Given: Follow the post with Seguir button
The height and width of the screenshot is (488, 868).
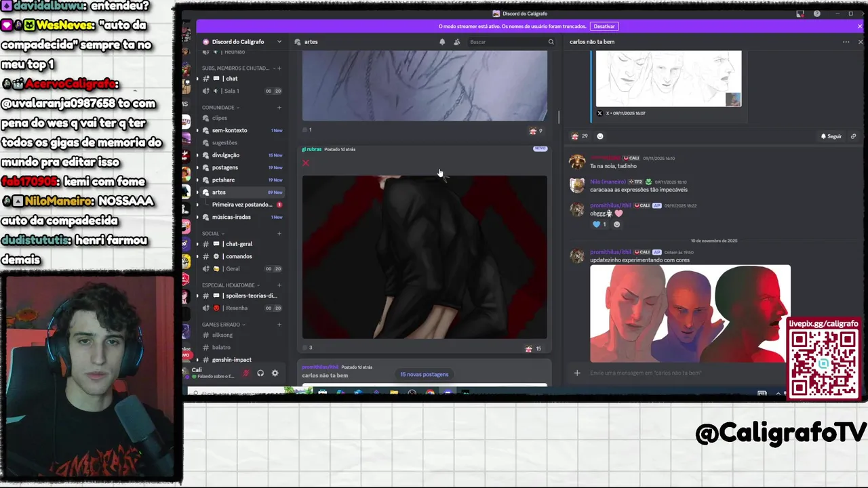Looking at the screenshot, I should (x=831, y=136).
